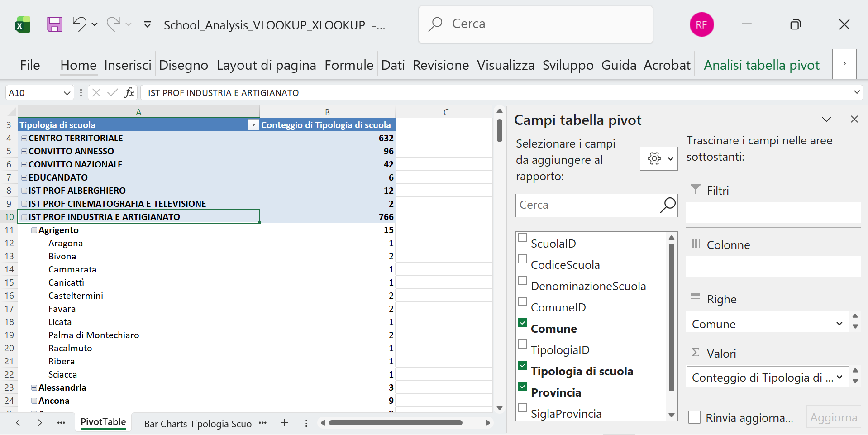Uncheck the Comune field
The width and height of the screenshot is (868, 435).
click(x=523, y=323)
